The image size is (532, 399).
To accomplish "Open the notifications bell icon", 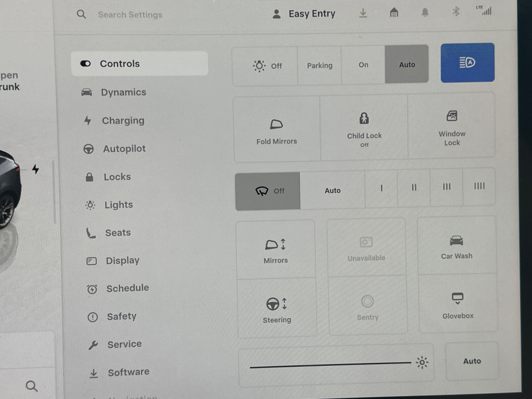I will pos(425,12).
